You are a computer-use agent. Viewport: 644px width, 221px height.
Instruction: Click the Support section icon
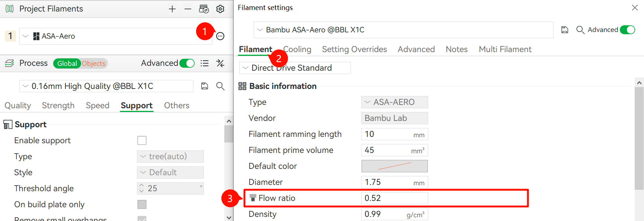coord(8,125)
